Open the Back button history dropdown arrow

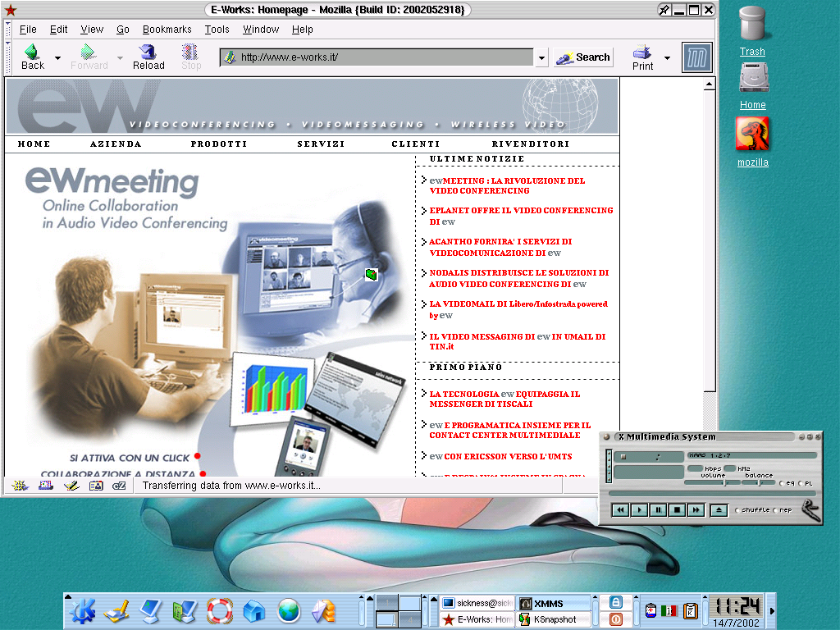click(x=57, y=58)
